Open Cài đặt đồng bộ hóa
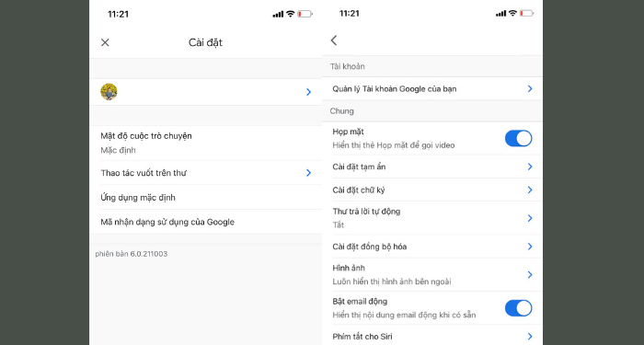Viewport: 644px width, 345px height. click(432, 247)
